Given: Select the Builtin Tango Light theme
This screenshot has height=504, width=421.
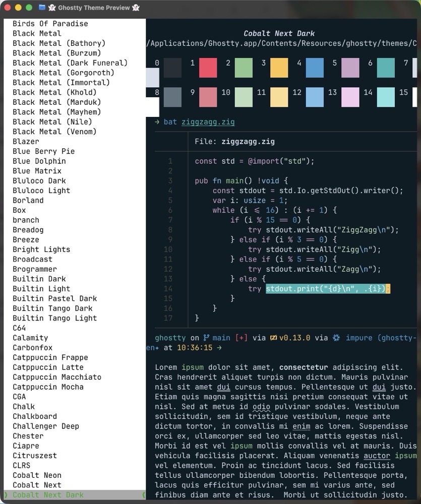Looking at the screenshot, I should 54,318.
